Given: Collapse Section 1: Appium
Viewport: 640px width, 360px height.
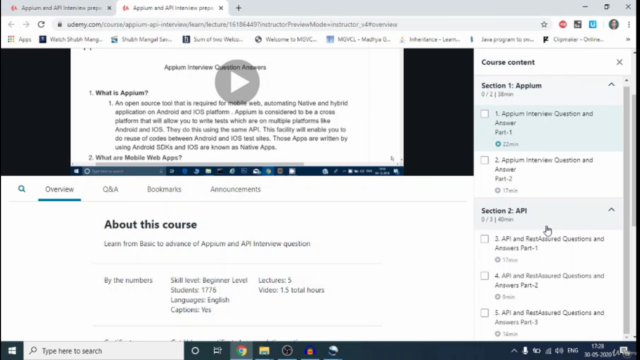Looking at the screenshot, I should coord(611,85).
